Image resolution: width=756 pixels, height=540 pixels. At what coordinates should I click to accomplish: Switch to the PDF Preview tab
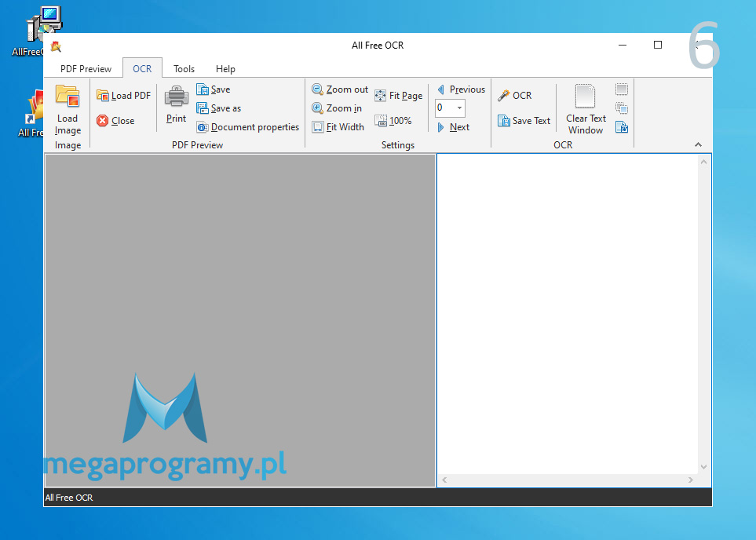pos(86,68)
